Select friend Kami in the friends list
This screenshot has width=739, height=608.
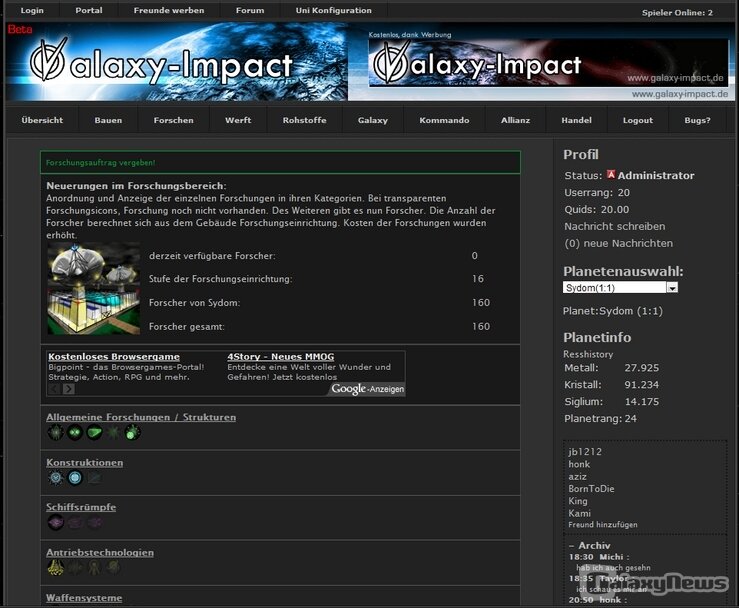click(580, 513)
